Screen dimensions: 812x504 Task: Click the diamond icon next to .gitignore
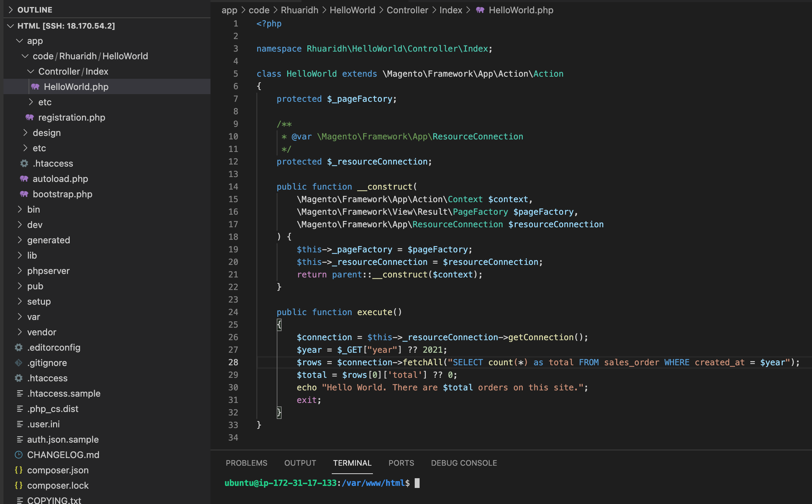coord(18,362)
